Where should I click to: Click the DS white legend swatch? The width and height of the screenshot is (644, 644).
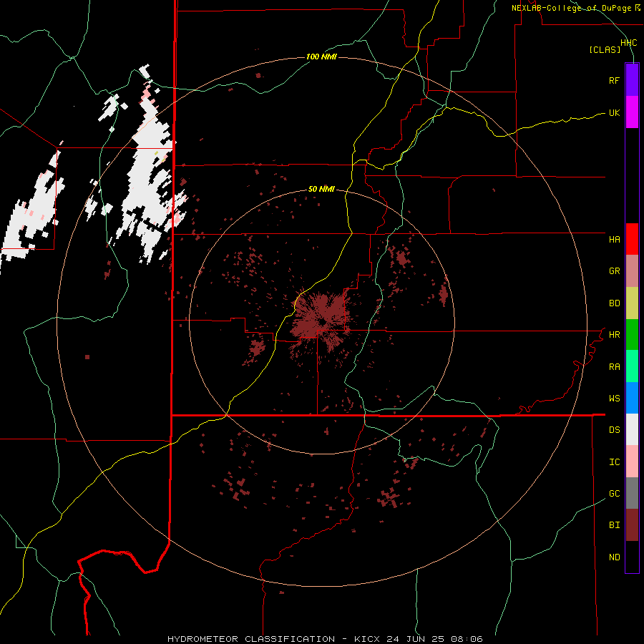point(632,429)
